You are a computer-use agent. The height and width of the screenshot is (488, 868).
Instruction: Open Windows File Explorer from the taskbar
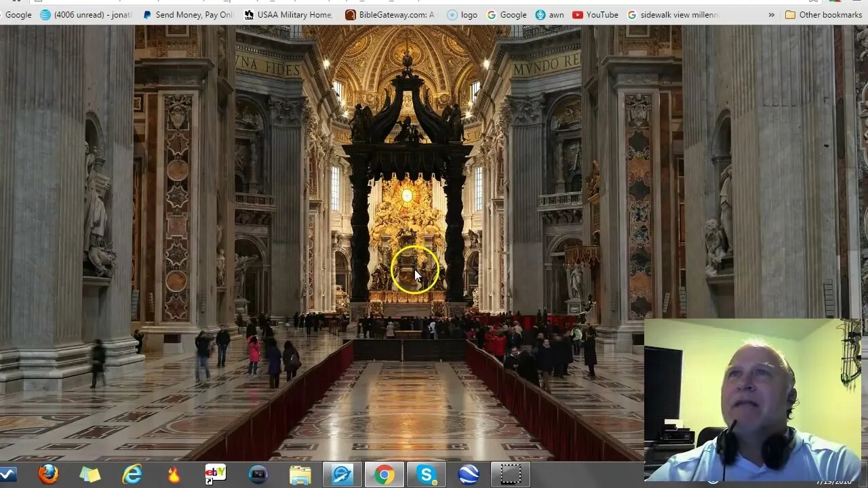click(x=300, y=474)
